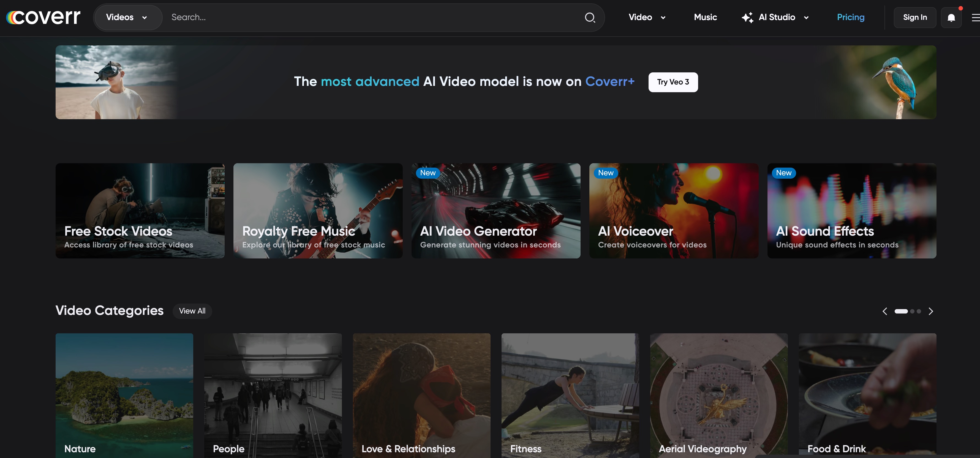
Task: Go to next Video Categories slide
Action: pyautogui.click(x=930, y=311)
